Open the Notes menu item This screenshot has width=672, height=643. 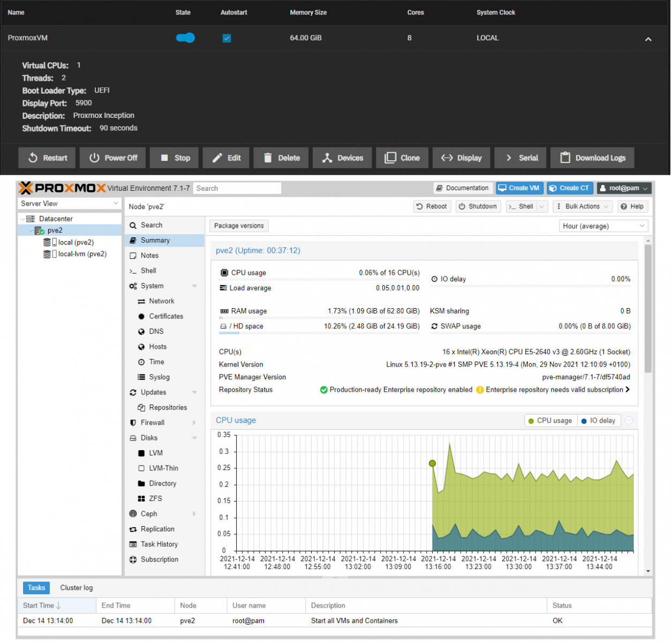[164, 256]
